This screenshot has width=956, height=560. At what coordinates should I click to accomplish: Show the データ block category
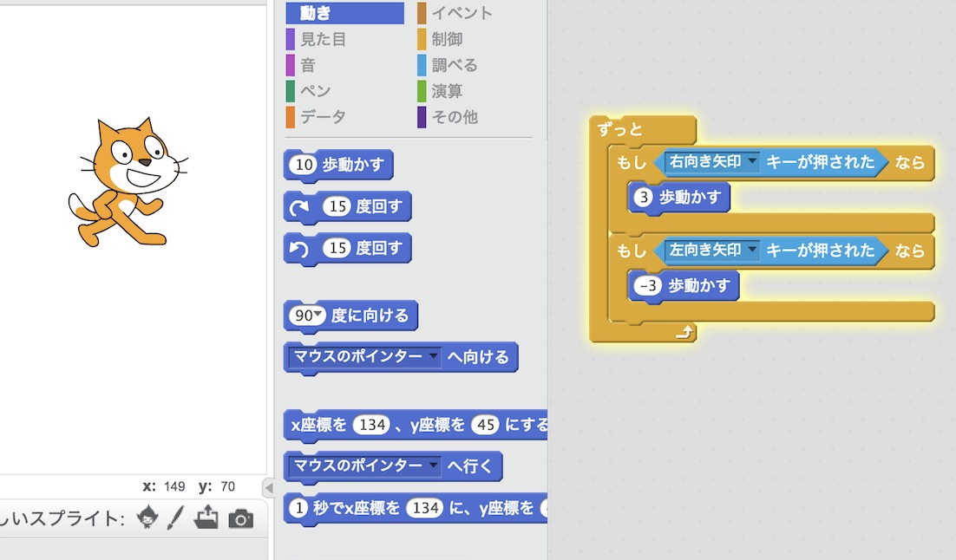316,117
